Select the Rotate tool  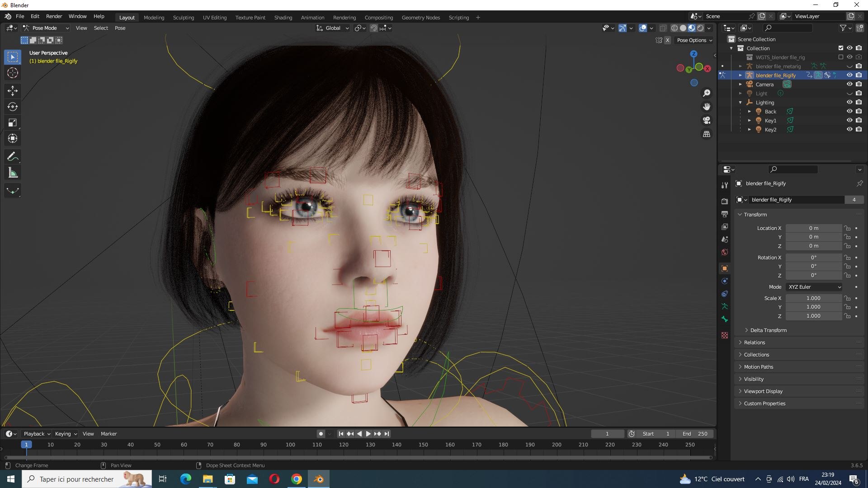pos(13,107)
